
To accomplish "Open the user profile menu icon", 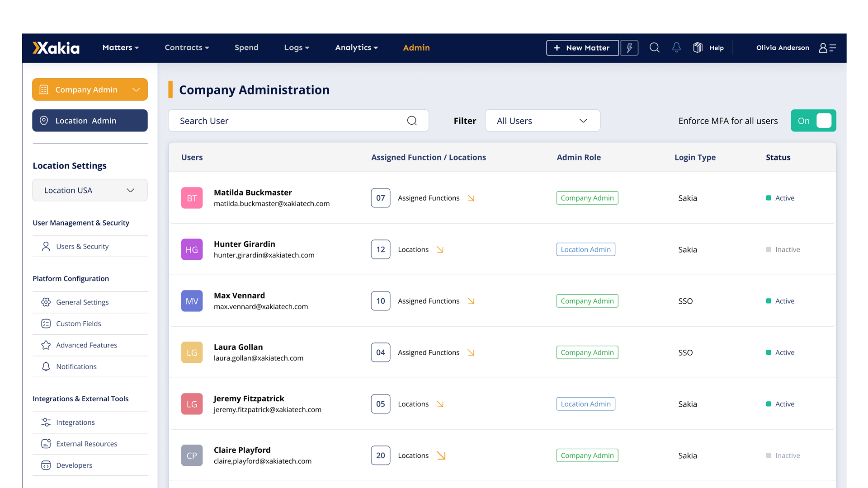I will [827, 48].
